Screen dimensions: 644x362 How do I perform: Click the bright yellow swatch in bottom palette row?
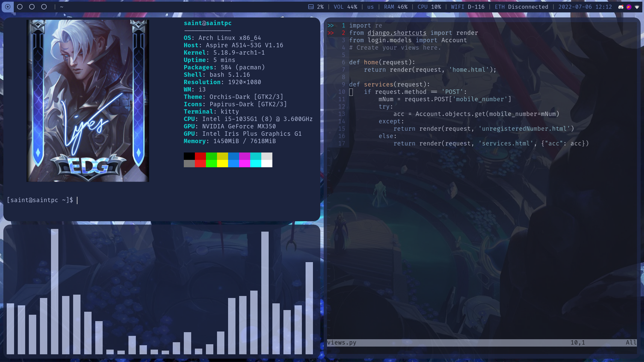coord(222,164)
